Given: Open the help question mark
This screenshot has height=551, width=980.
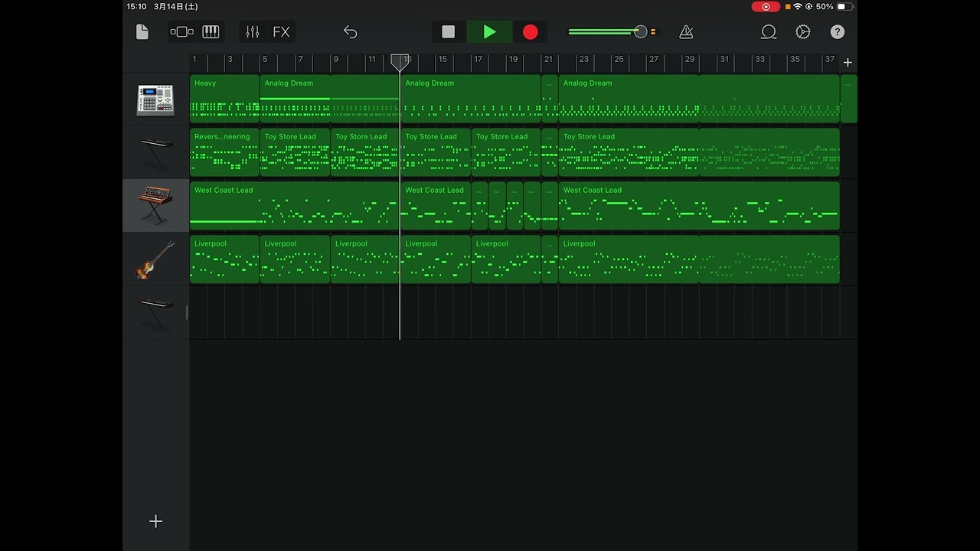Looking at the screenshot, I should click(838, 31).
